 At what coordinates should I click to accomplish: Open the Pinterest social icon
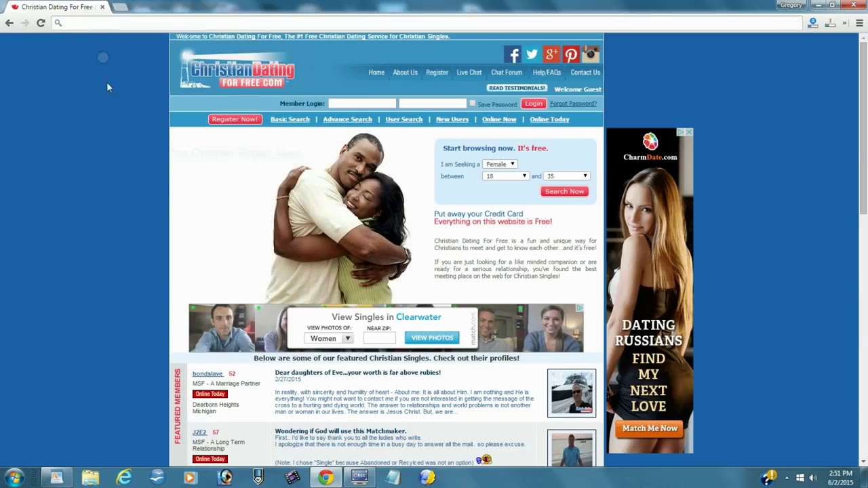pos(571,54)
